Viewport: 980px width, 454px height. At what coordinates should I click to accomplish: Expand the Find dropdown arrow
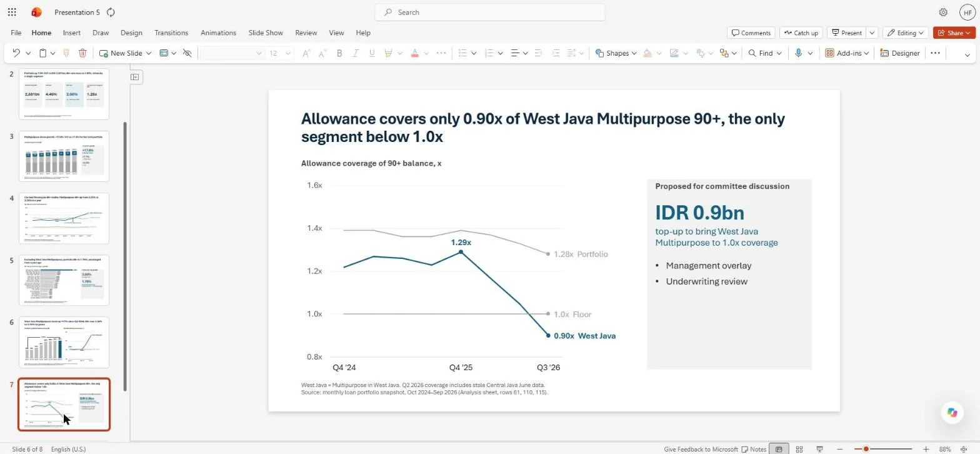779,53
